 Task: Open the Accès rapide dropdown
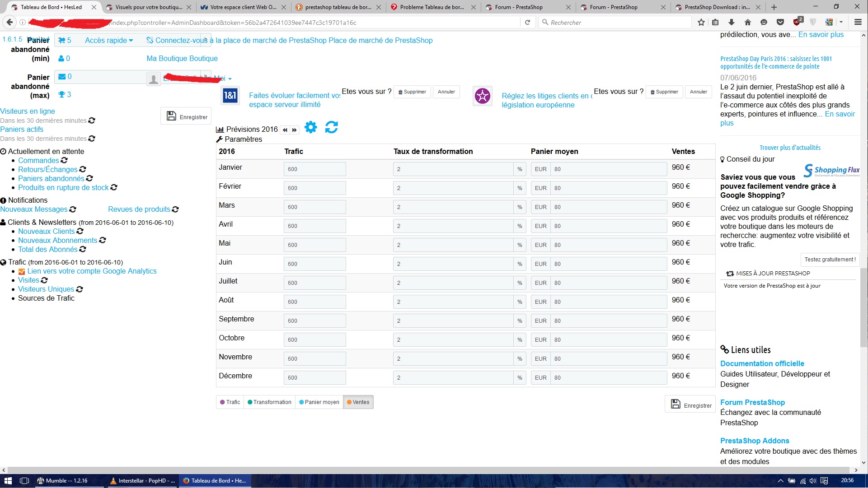click(109, 40)
